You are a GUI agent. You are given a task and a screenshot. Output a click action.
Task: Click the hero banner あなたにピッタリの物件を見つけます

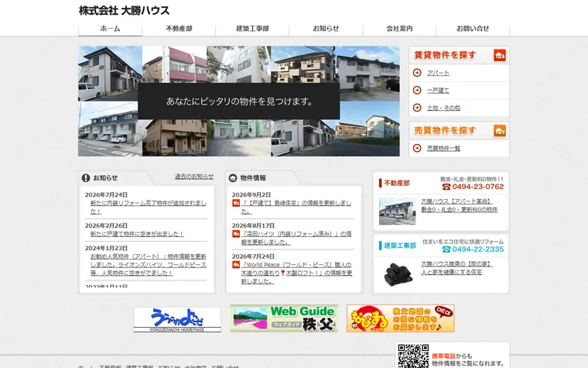(x=239, y=101)
